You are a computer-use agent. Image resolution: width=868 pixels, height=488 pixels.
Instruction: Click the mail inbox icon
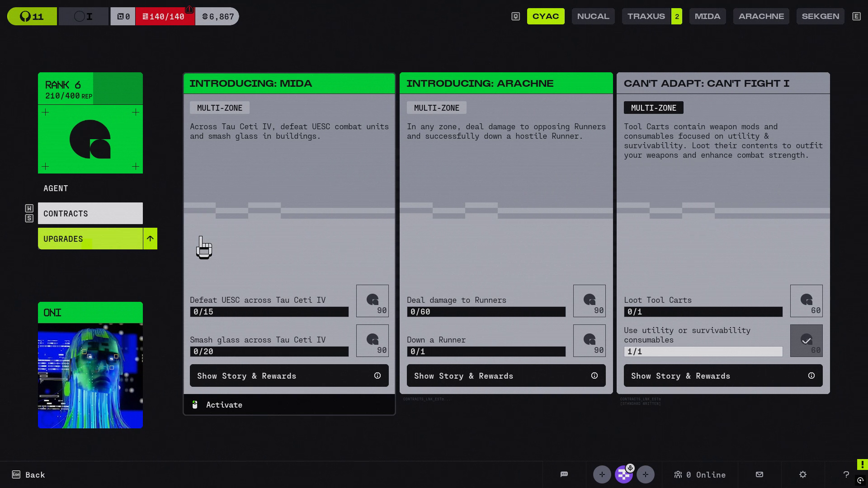[x=759, y=474]
